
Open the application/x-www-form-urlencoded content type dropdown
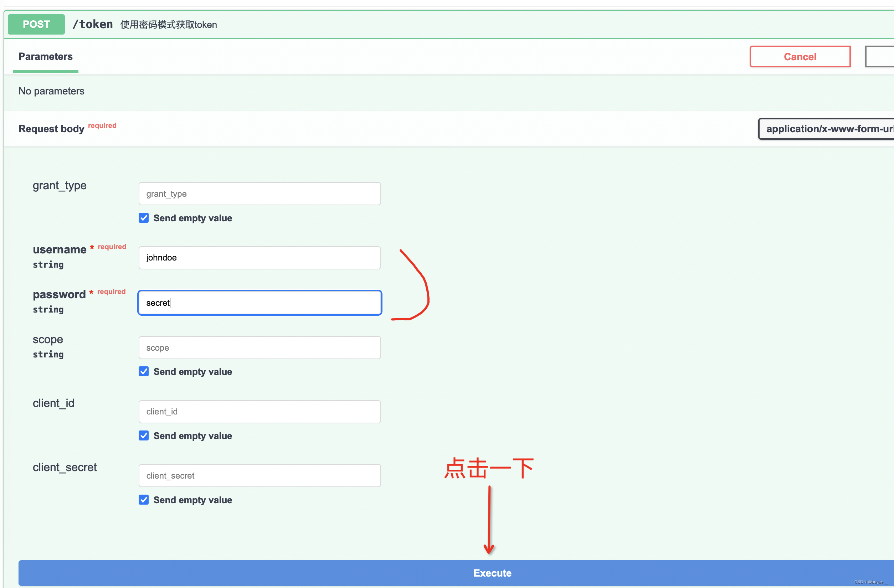click(826, 129)
